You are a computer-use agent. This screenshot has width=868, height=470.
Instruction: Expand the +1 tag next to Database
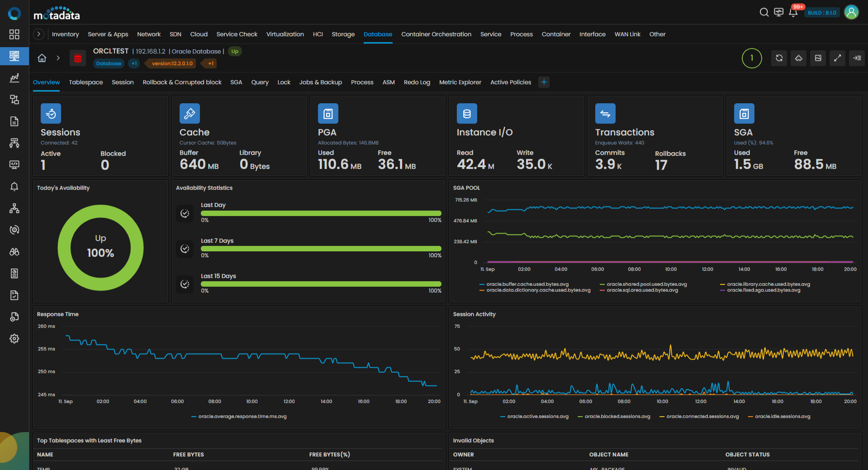click(134, 63)
